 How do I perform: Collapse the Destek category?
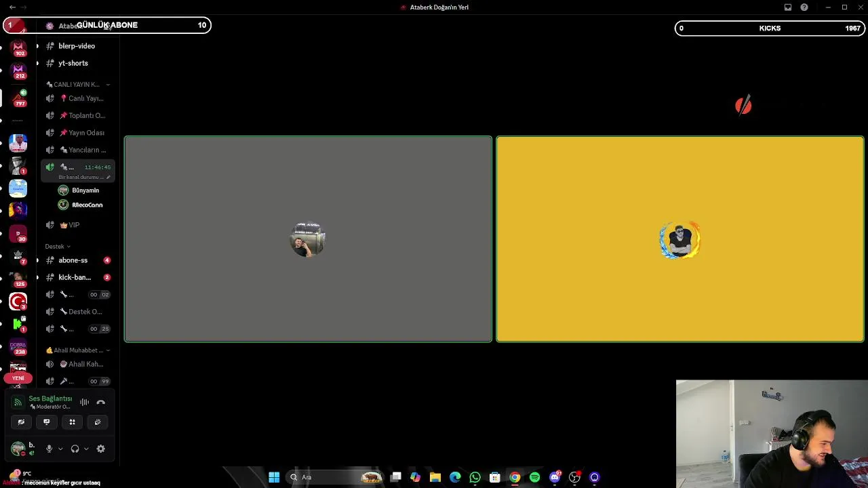[58, 247]
